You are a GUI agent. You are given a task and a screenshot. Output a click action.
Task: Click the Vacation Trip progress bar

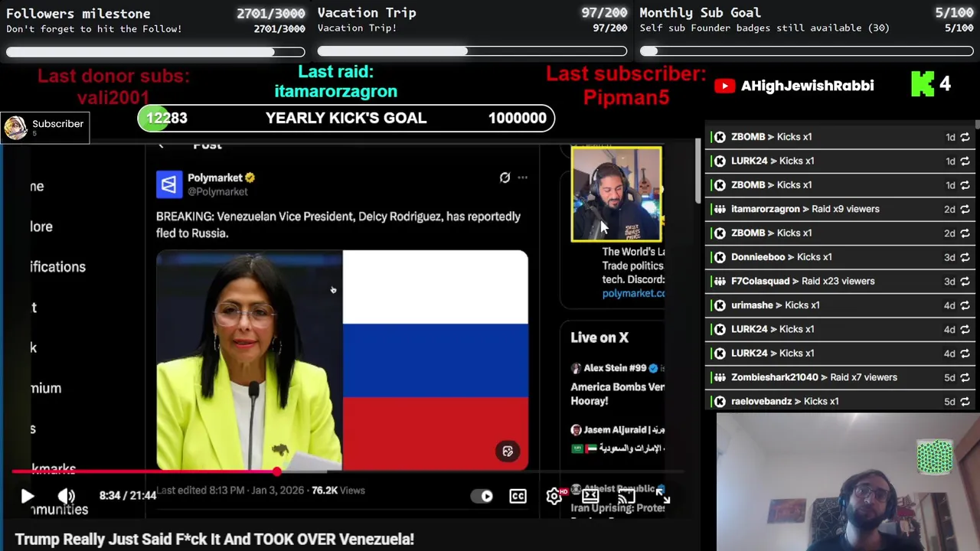pyautogui.click(x=472, y=51)
